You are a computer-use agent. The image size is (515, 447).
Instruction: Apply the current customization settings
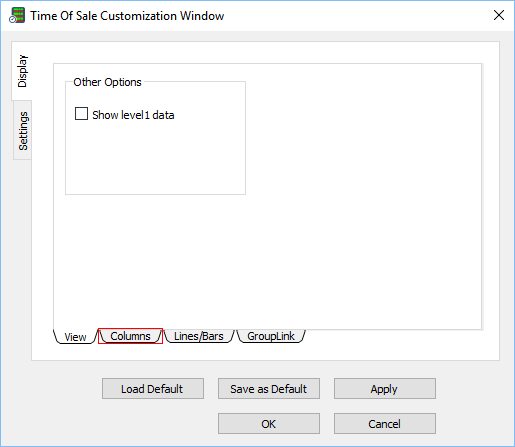coord(385,389)
